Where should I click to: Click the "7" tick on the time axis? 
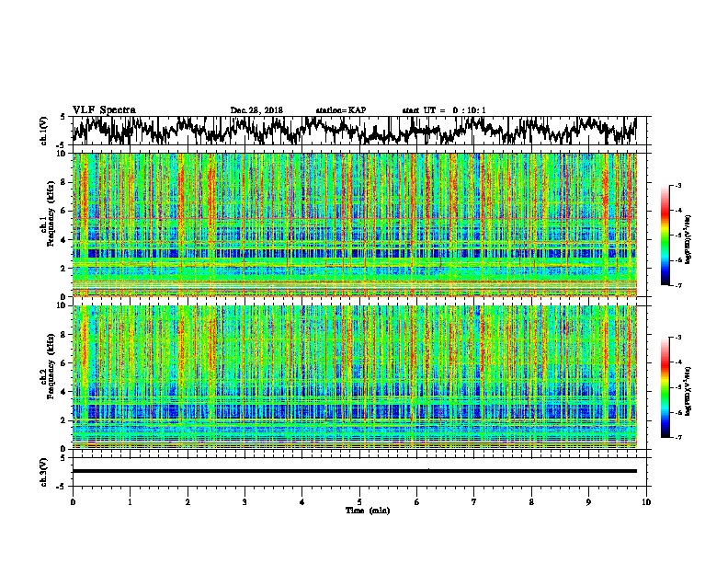click(474, 502)
